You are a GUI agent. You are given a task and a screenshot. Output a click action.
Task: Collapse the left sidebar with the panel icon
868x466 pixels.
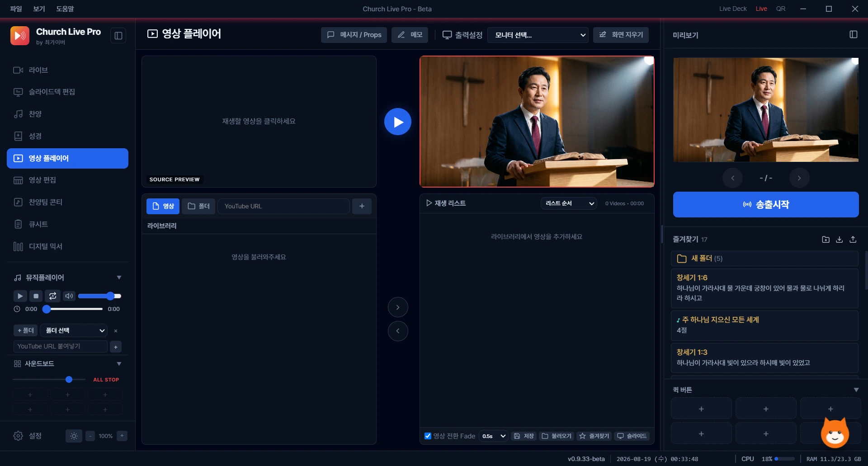(118, 36)
